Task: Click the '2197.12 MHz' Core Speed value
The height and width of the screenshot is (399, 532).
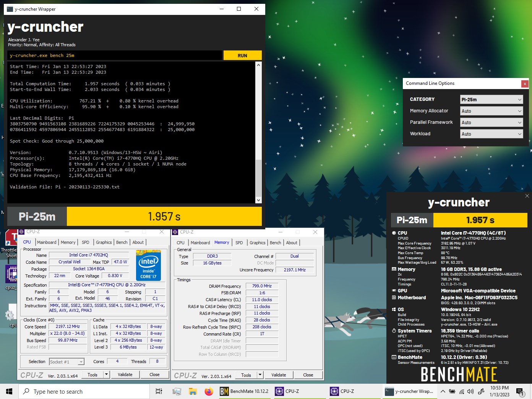Action: (x=68, y=327)
